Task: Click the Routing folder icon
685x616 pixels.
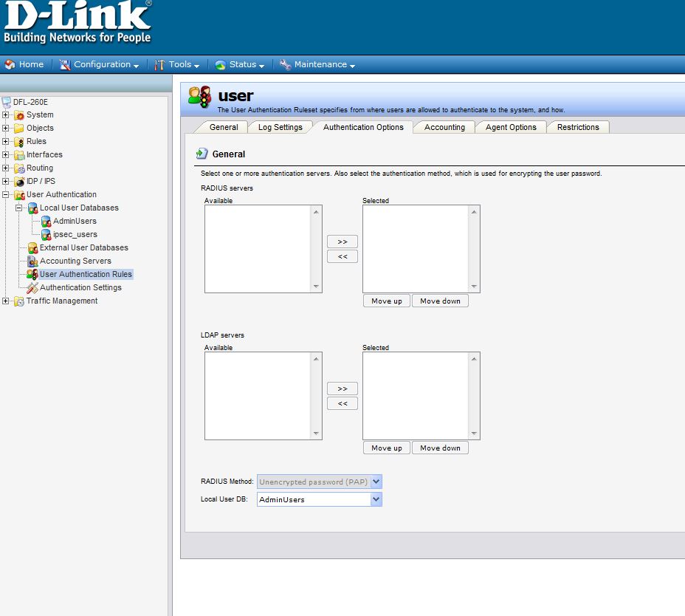Action: click(19, 168)
